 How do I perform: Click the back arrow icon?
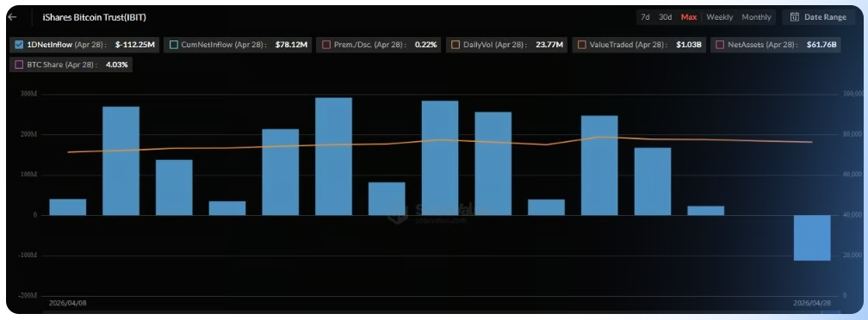click(12, 17)
